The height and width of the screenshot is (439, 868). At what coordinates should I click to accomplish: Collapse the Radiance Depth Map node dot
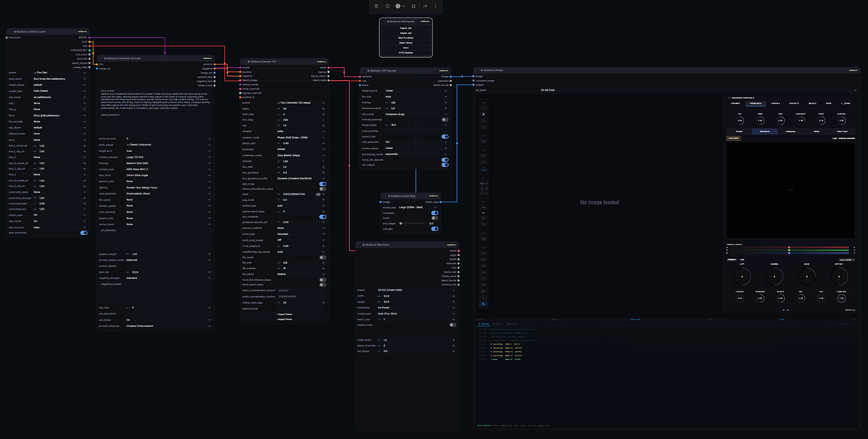coord(389,195)
